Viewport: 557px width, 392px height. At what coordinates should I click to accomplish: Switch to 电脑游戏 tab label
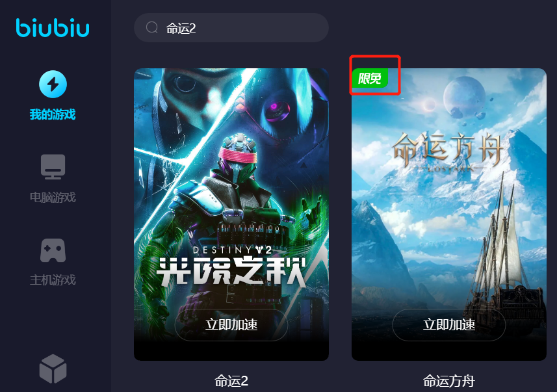53,197
